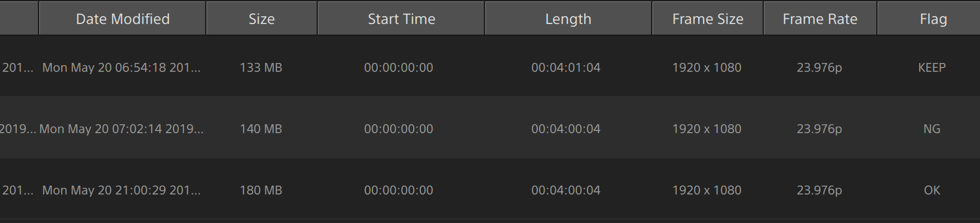Click the Size column header
The height and width of the screenshot is (223, 980).
(x=261, y=19)
